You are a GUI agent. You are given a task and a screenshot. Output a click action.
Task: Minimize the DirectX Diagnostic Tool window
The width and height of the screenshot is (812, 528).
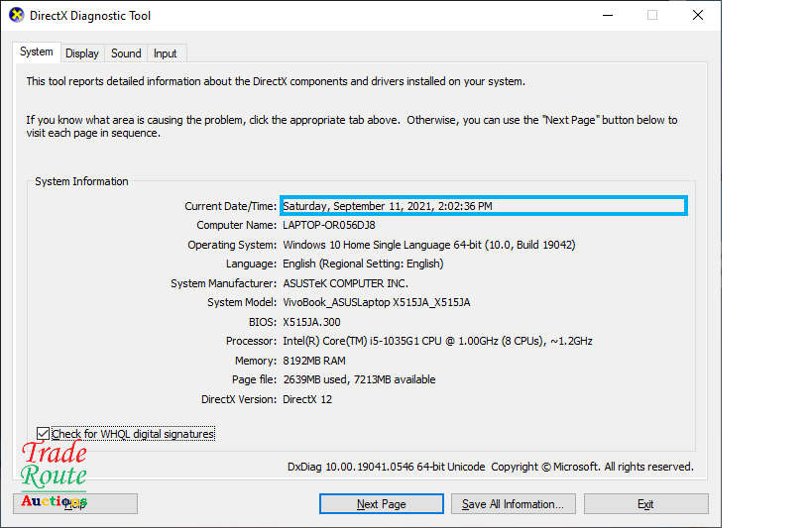[606, 16]
